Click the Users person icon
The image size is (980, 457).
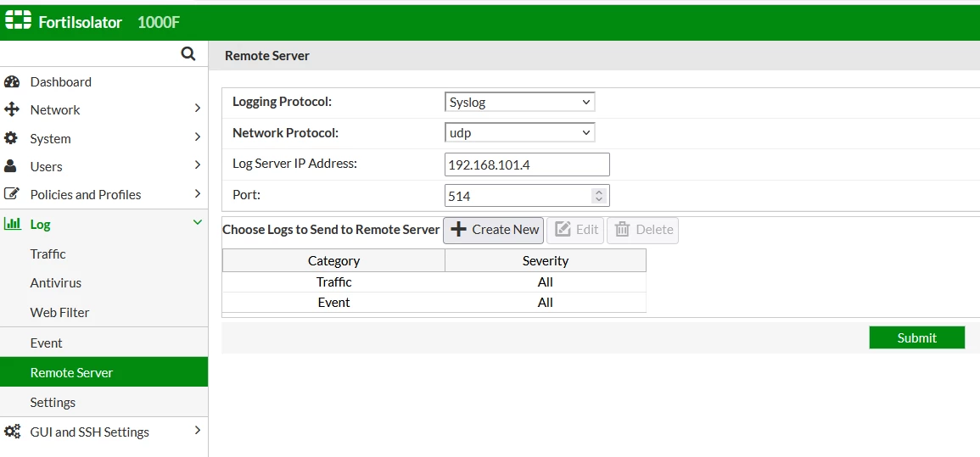(x=11, y=166)
